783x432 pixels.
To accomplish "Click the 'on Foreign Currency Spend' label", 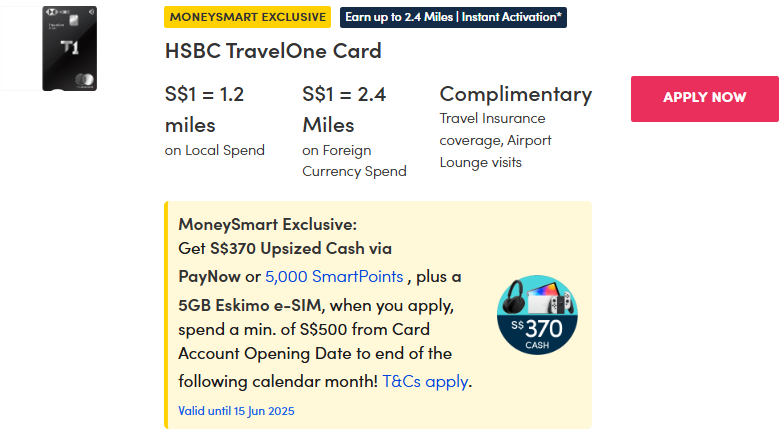I will coord(354,160).
